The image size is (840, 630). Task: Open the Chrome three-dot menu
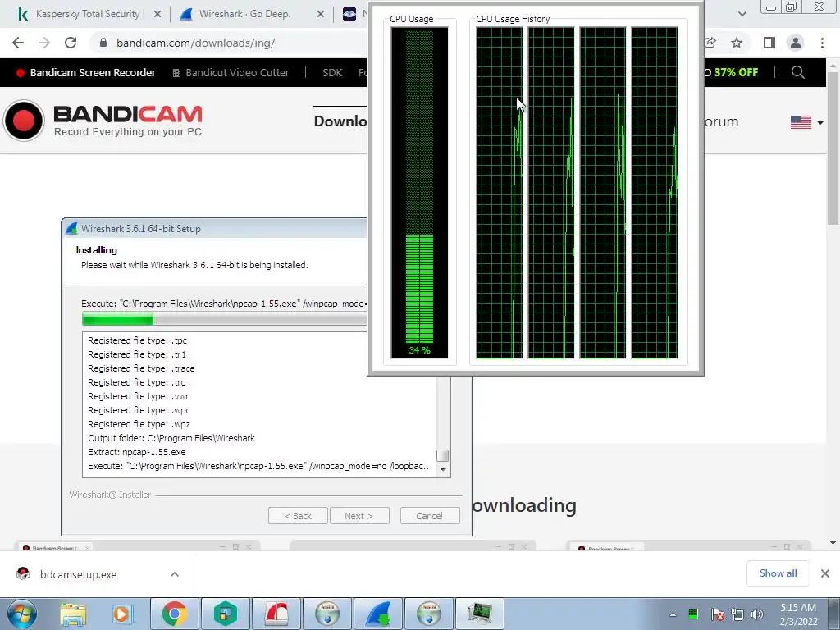click(x=822, y=43)
